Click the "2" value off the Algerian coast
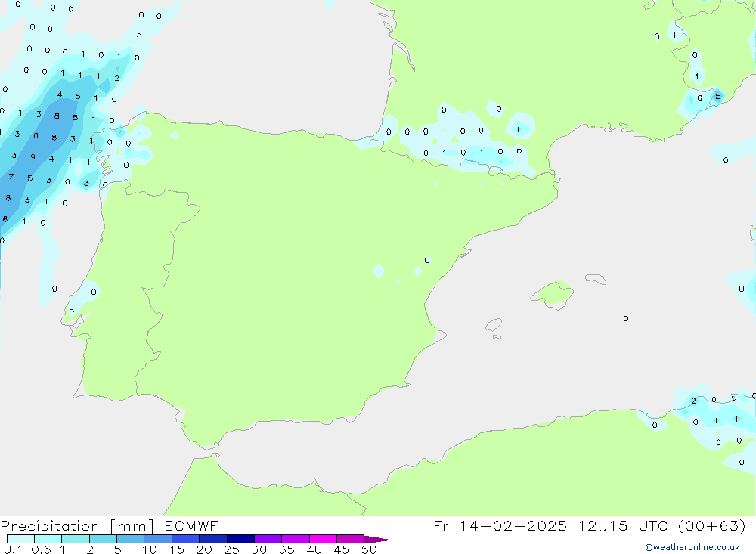The height and width of the screenshot is (554, 756). (x=693, y=401)
